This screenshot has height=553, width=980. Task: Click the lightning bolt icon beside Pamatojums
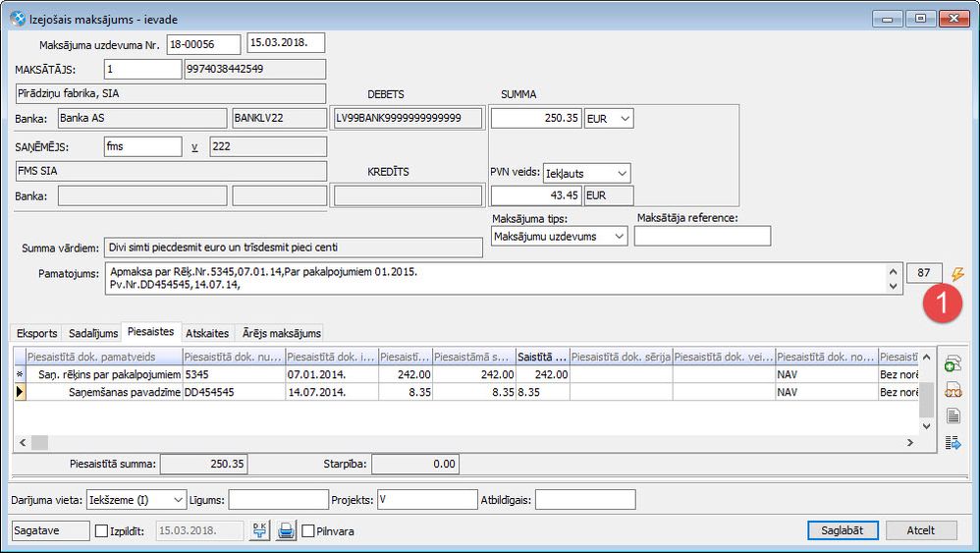[x=958, y=274]
